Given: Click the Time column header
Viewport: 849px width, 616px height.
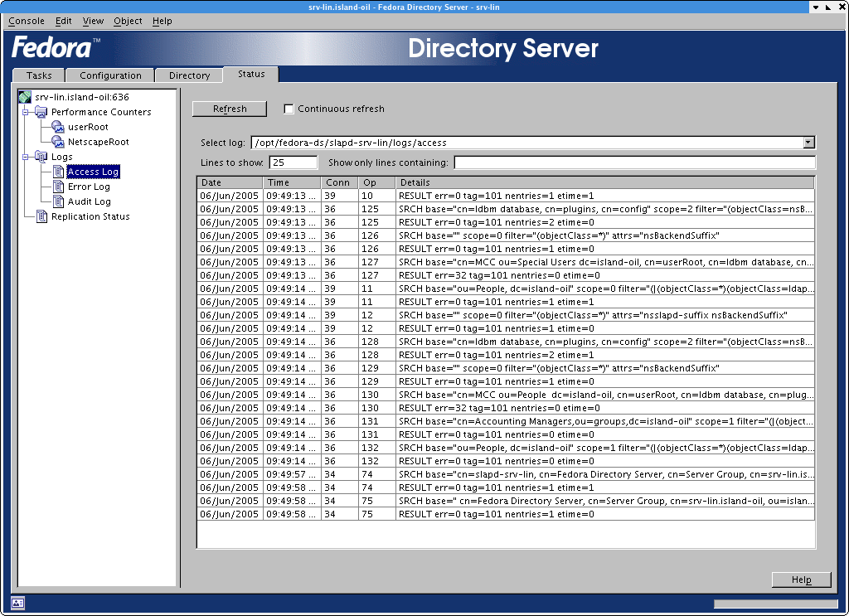Looking at the screenshot, I should (x=291, y=182).
